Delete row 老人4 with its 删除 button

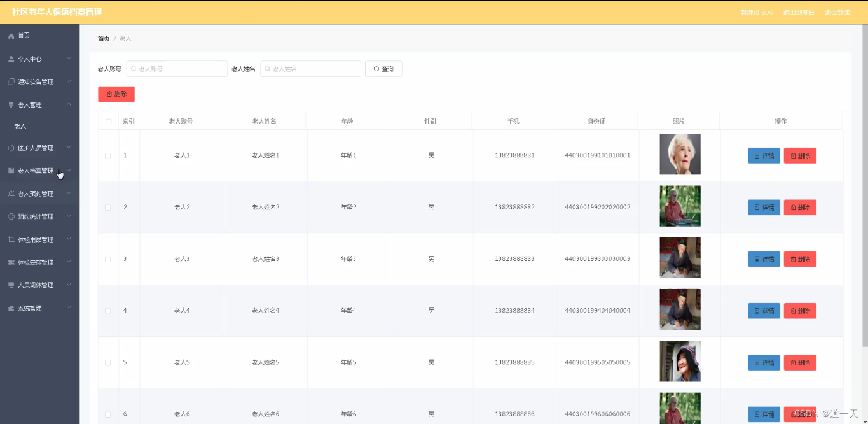coord(800,311)
